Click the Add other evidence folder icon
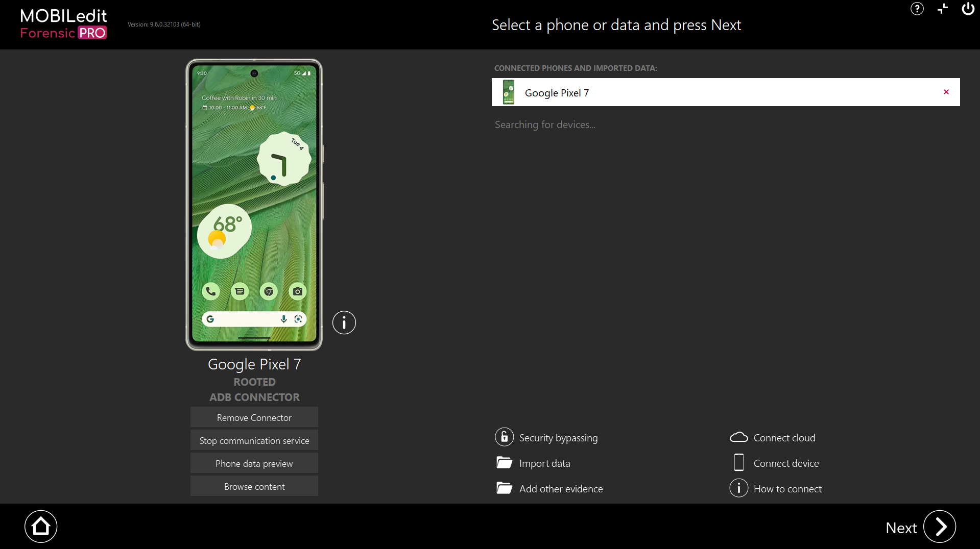Screen dimensions: 980x549 504,488
